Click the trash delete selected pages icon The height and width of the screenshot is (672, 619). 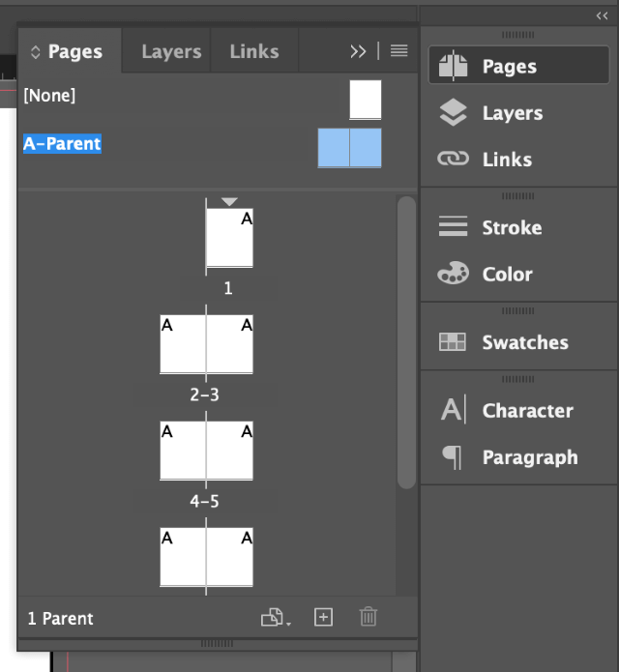(x=368, y=617)
